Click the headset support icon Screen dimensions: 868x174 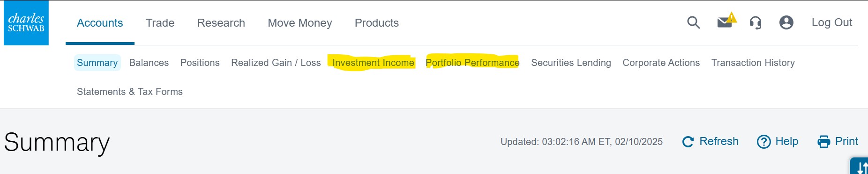pos(756,22)
